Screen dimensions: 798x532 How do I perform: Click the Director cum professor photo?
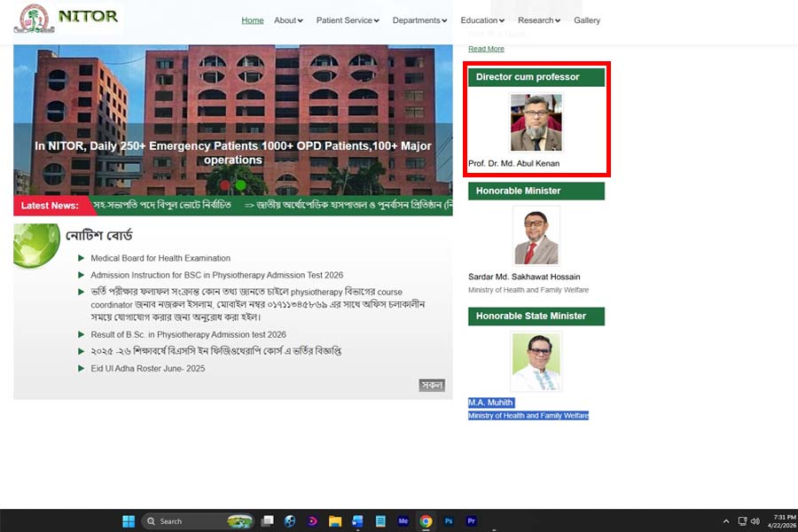click(x=536, y=122)
